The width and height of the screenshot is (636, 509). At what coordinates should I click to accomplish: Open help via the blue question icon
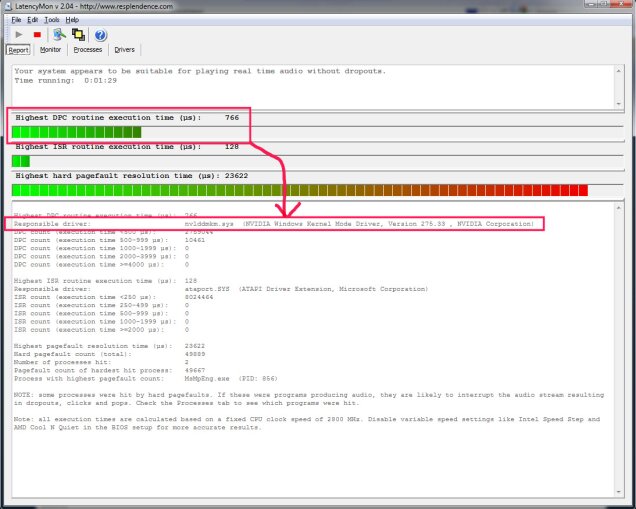[101, 35]
